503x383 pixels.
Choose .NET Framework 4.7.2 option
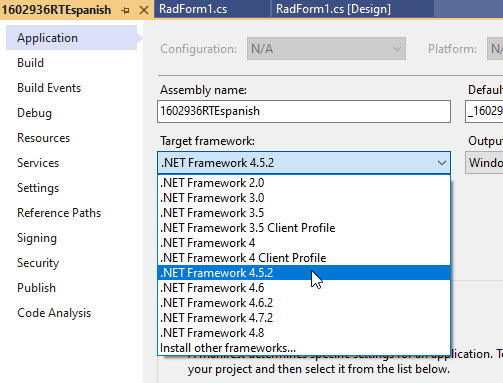coord(304,318)
